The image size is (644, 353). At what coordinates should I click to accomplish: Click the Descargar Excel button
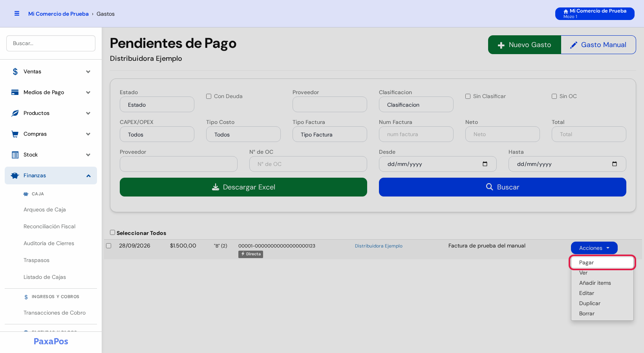pos(243,187)
